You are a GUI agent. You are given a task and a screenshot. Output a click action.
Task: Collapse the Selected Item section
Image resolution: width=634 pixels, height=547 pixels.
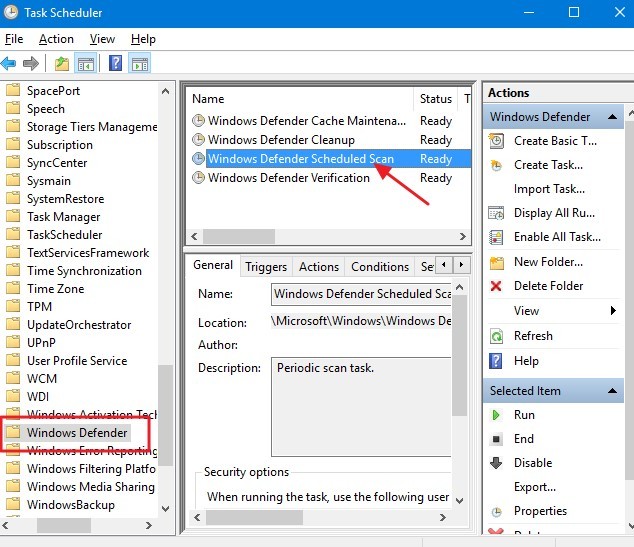pyautogui.click(x=612, y=391)
